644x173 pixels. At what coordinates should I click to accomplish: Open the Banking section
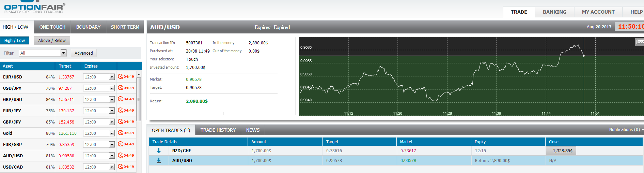click(554, 12)
